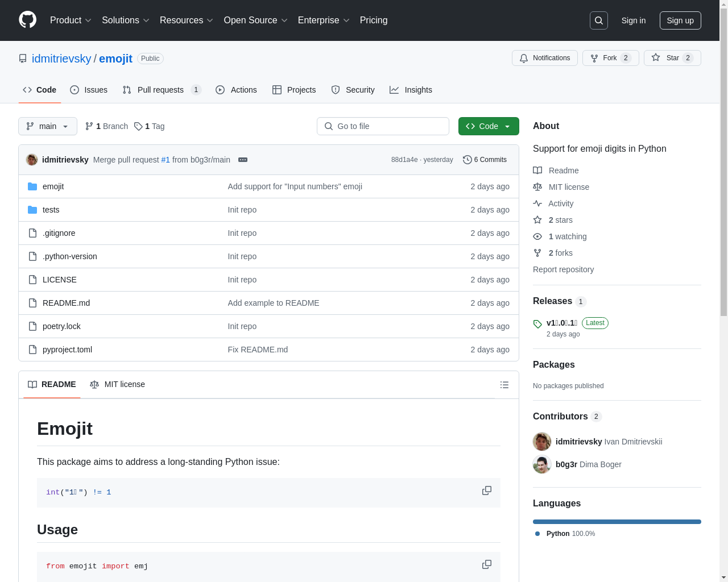Click the emojit folder icon
728x582 pixels.
32,186
